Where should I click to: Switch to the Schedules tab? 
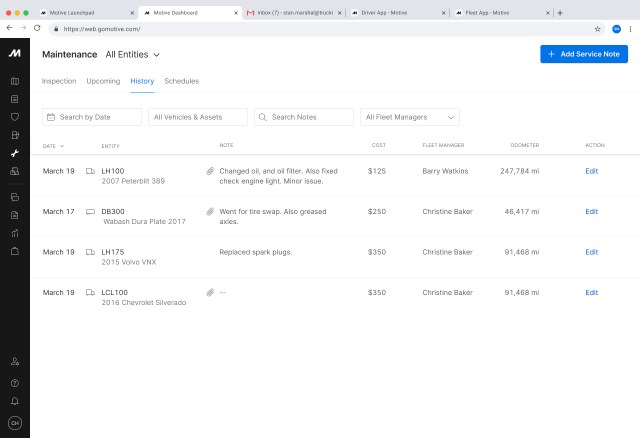coord(181,81)
